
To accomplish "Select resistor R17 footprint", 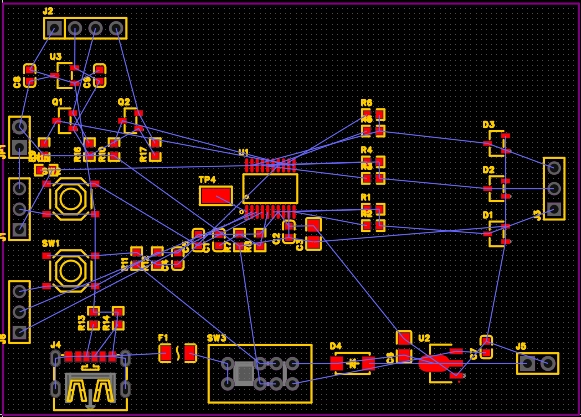I will tap(155, 149).
